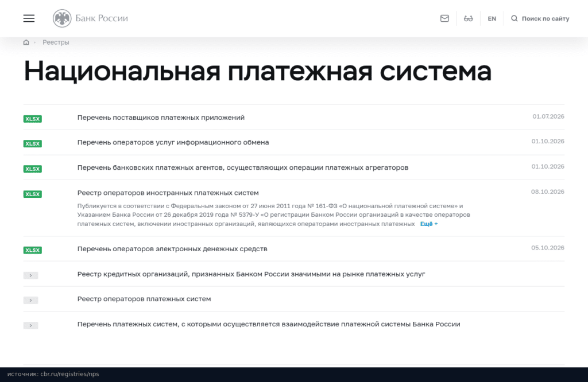The height and width of the screenshot is (382, 588).
Task: Open the 'Реестры' breadcrumb link
Action: point(56,42)
